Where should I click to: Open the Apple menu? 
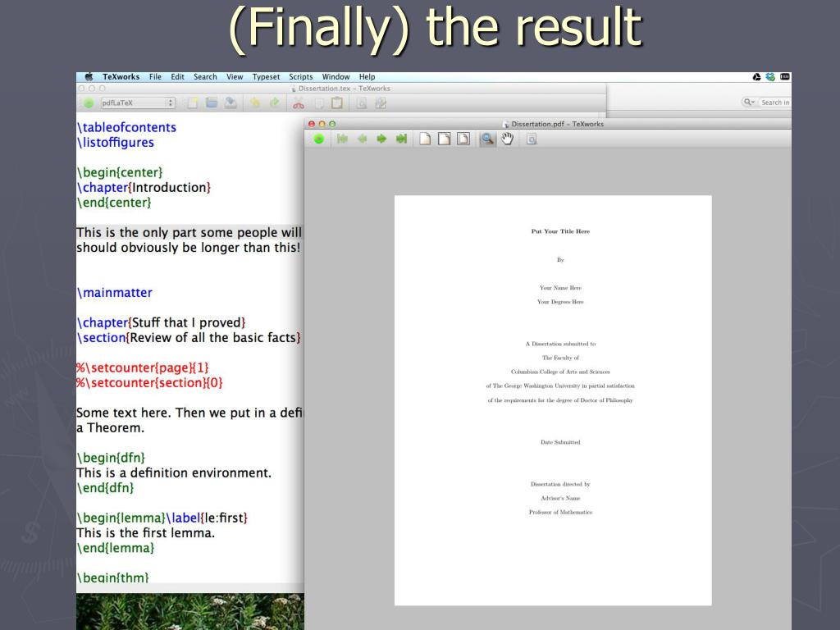point(89,76)
